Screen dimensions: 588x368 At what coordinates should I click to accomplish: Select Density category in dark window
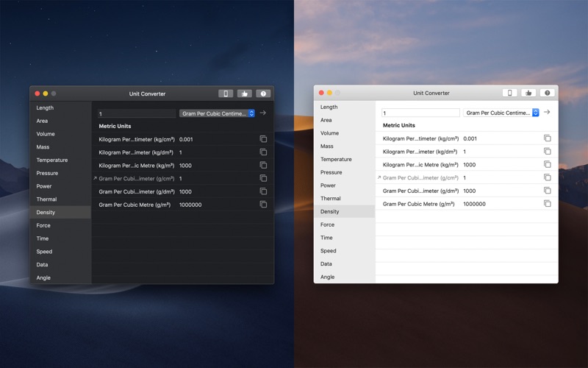(x=60, y=212)
